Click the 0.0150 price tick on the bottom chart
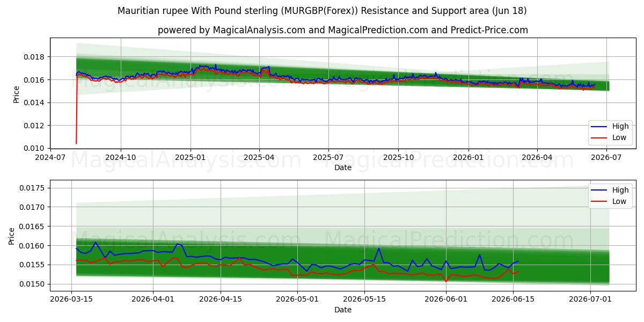Viewport: 644px width, 322px height. (33, 284)
